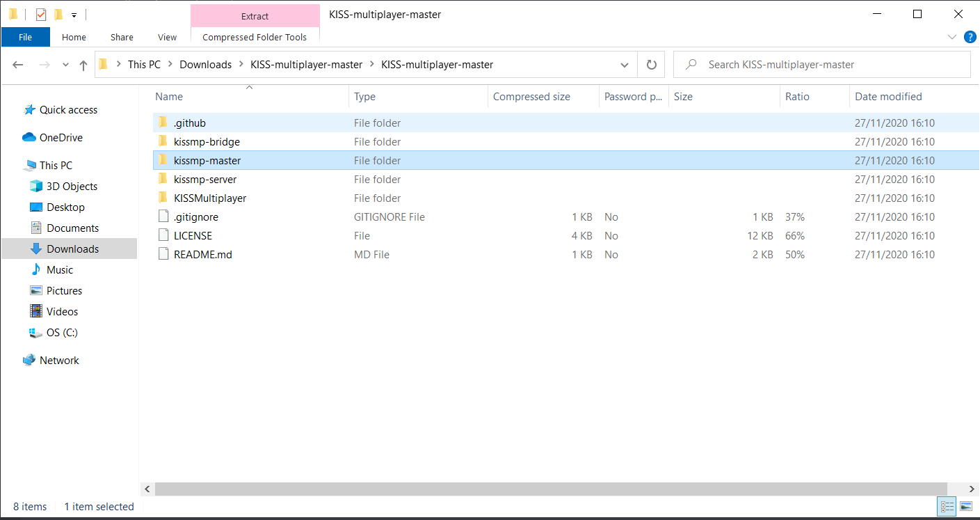
Task: Click the Forward navigation arrow
Action: click(x=44, y=65)
